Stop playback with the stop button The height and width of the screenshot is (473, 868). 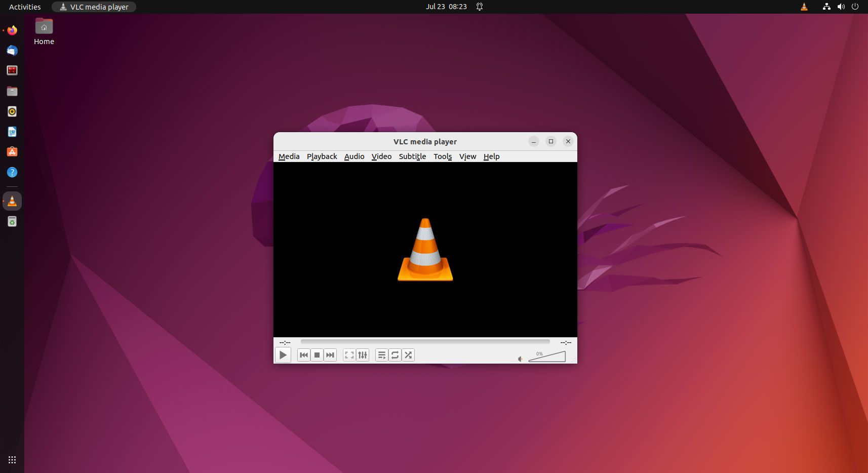coord(317,355)
